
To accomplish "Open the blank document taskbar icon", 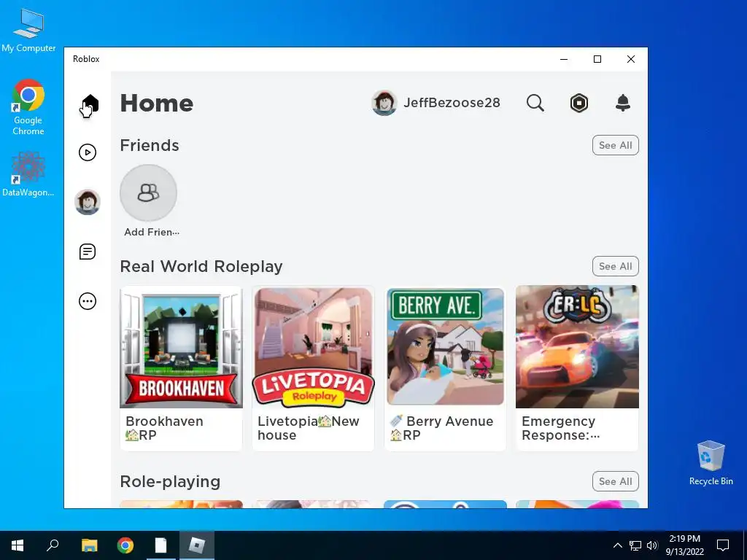I will [x=161, y=545].
